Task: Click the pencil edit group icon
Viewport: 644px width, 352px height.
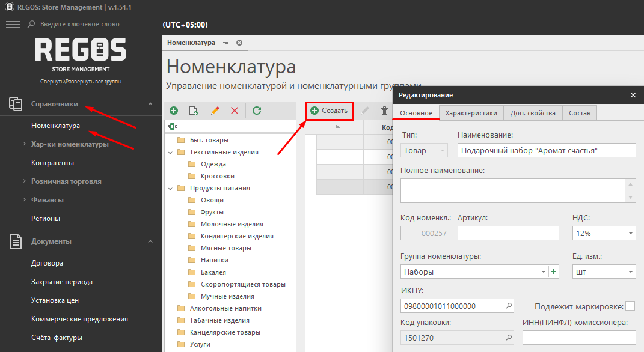Action: (x=215, y=111)
